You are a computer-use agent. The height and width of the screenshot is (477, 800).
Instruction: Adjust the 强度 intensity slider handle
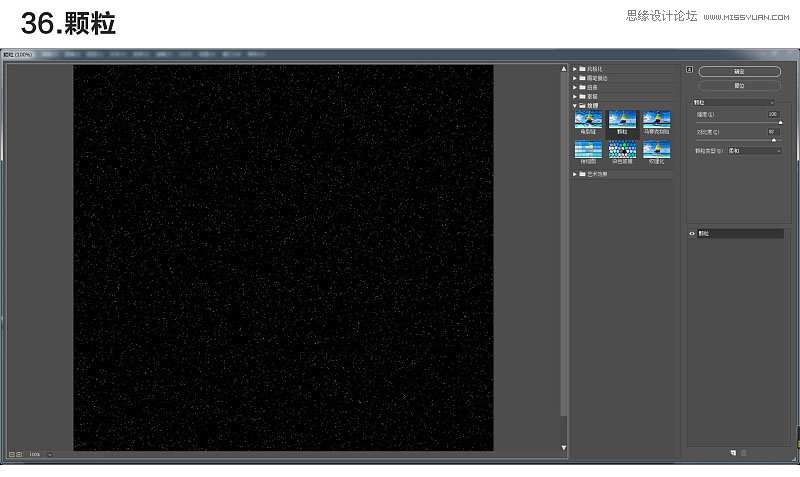coord(780,122)
